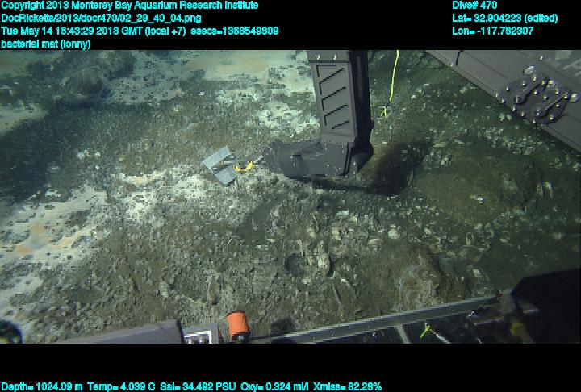The width and height of the screenshot is (581, 392).
Task: Click the yellow handle near the manipulator claw
Action: point(245,168)
